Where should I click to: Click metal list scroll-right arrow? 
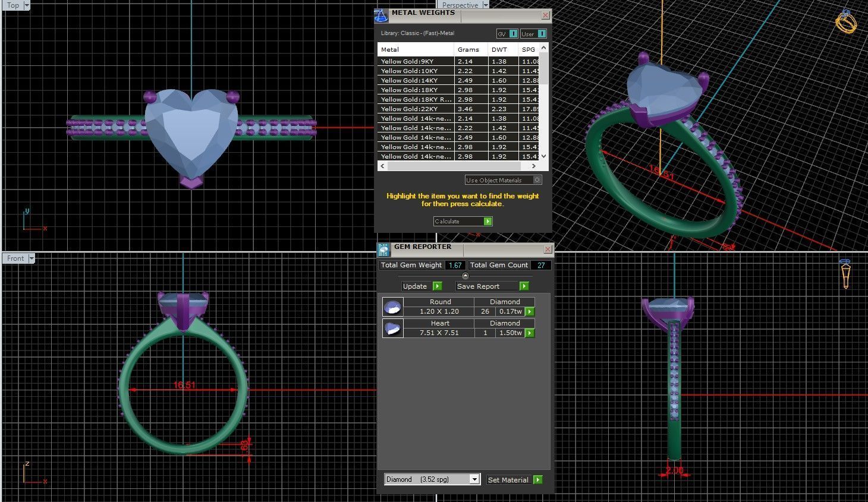(534, 166)
